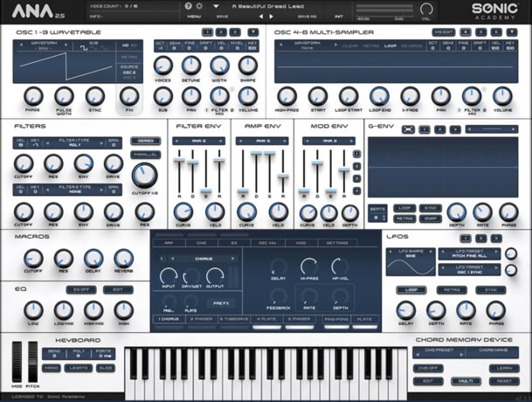Viewport: 532px width, 402px height.
Task: Open OSC 1-3 wavetable dropdown arrow
Action: [x=253, y=32]
